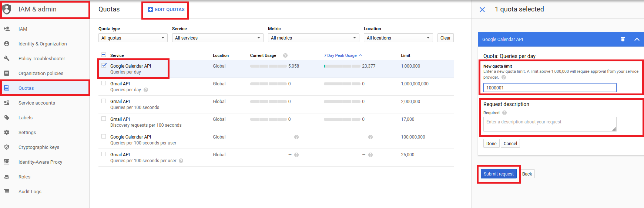Click the Request description text field
This screenshot has height=208, width=644.
pyautogui.click(x=549, y=124)
